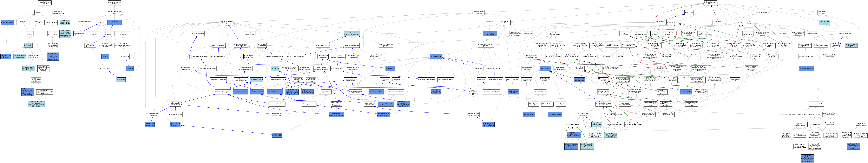Select the 'neurogenesis' node
The width and height of the screenshot is (868, 163).
[x=390, y=69]
